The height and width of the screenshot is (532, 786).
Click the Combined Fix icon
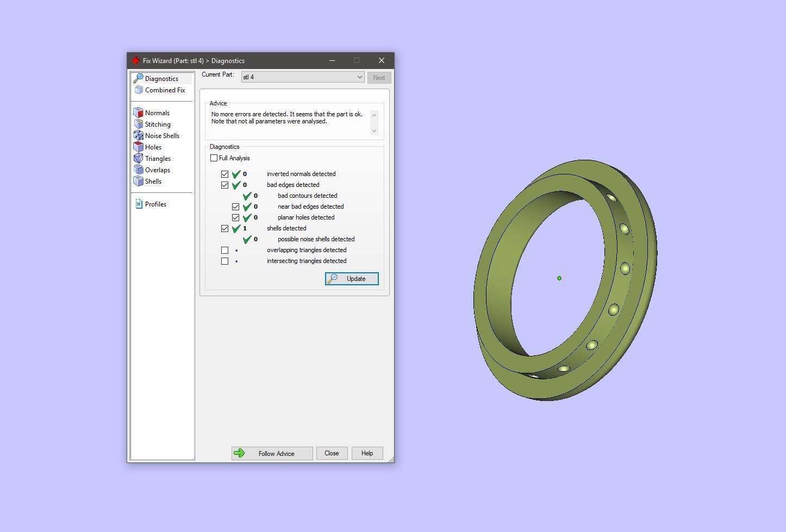click(x=139, y=90)
